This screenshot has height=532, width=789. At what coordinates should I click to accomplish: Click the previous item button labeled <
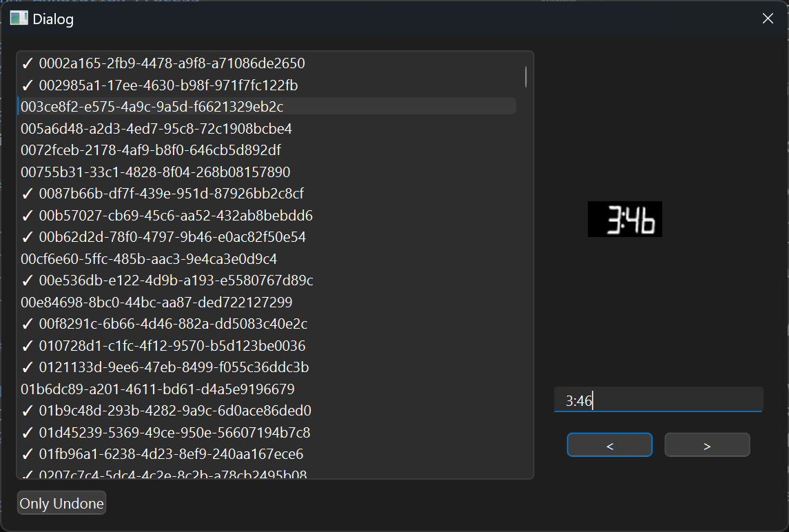(609, 445)
